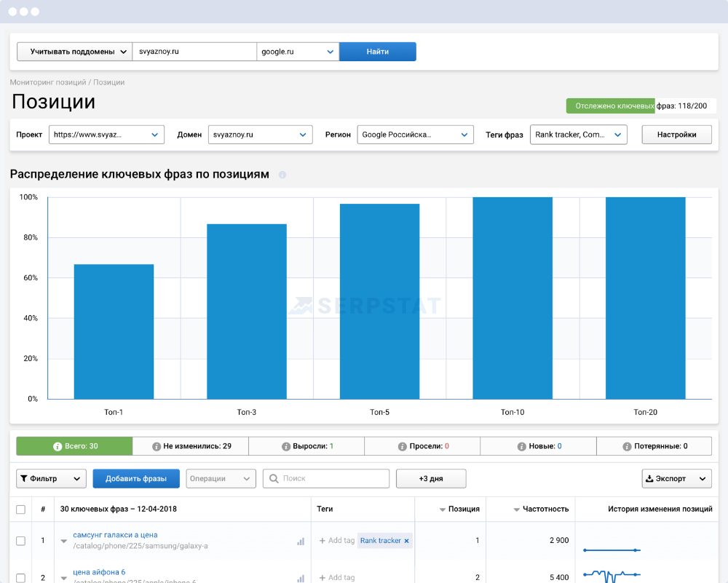The height and width of the screenshot is (583, 728).
Task: Click the info icon on the Всего: 30 tab
Action: tap(58, 447)
